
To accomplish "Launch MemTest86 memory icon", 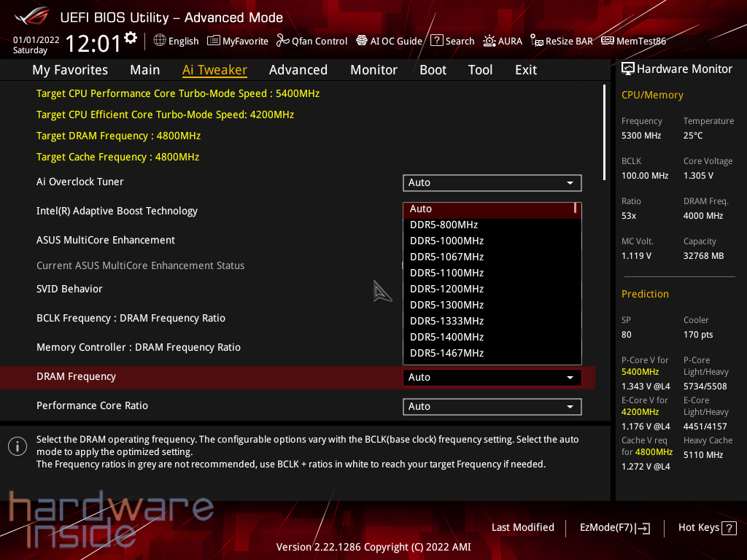I will (x=608, y=41).
